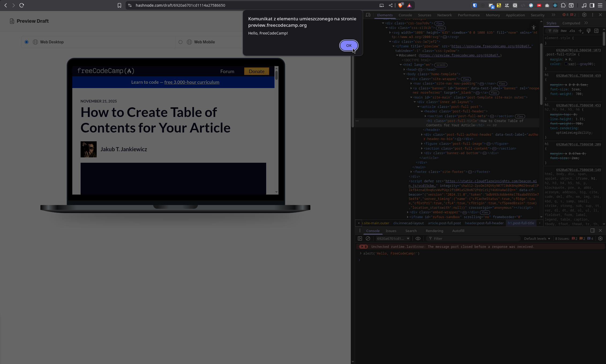Open the JavaScript context dropdown 6920a6701cd1
The height and width of the screenshot is (364, 606).
[393, 238]
